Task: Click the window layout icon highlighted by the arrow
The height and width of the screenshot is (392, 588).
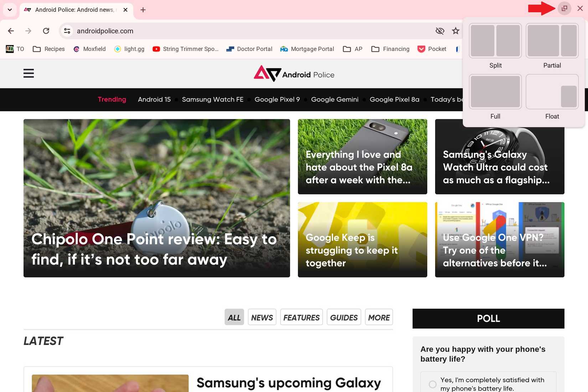Action: (564, 8)
